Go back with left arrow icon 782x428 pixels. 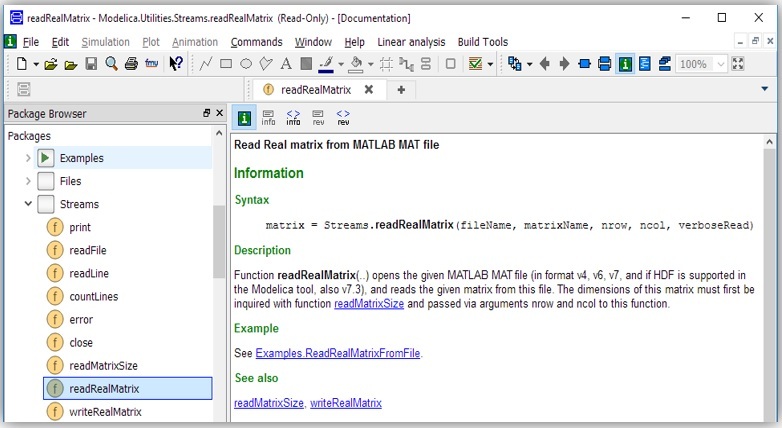click(x=545, y=64)
